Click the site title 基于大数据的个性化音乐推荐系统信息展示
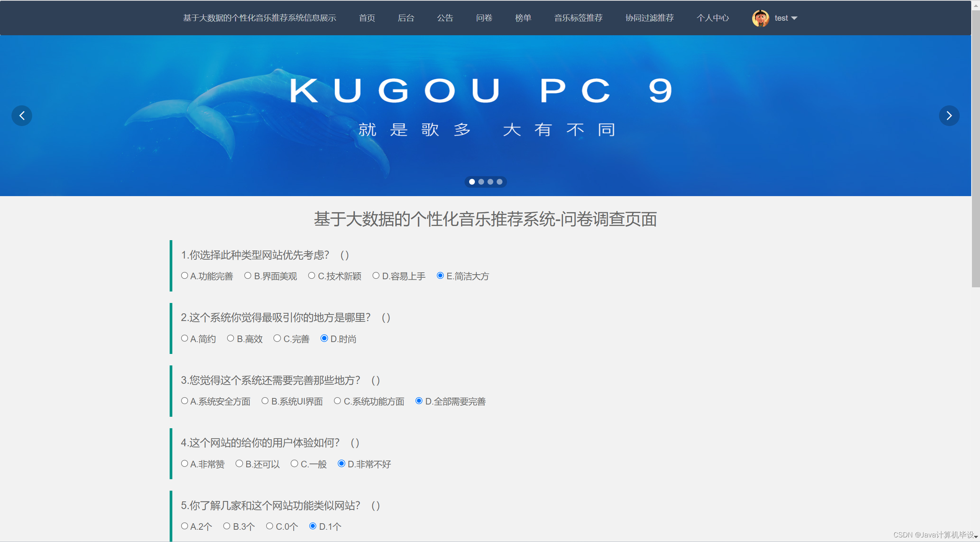 259,18
